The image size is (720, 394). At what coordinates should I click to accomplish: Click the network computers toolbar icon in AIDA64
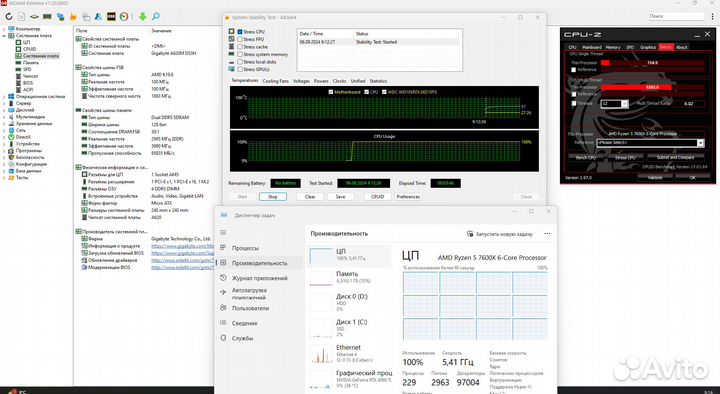(60, 17)
